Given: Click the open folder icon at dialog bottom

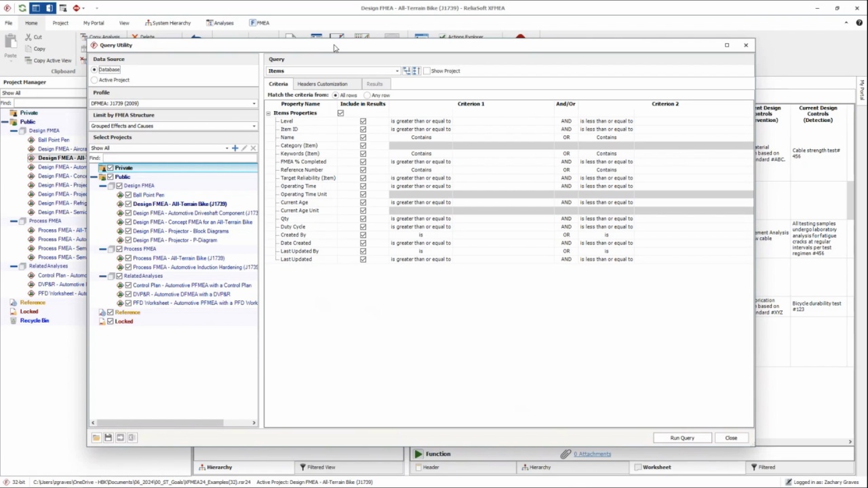Looking at the screenshot, I should pyautogui.click(x=96, y=438).
